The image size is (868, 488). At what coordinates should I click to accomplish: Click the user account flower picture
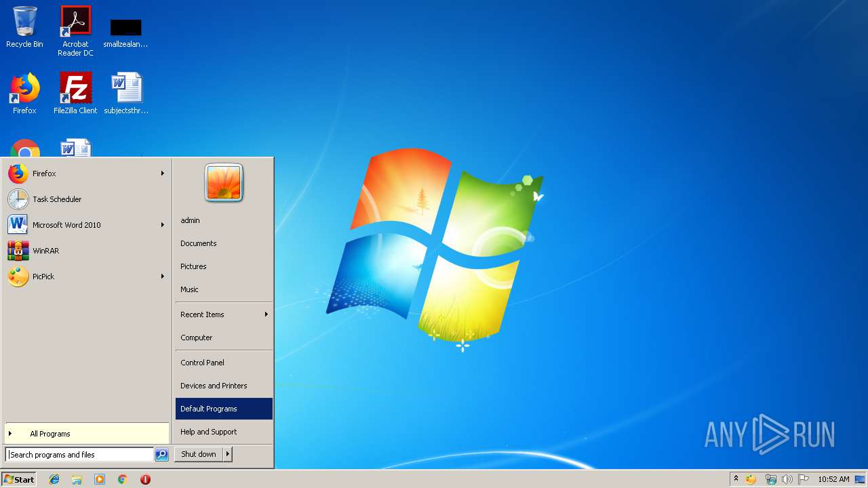(224, 183)
